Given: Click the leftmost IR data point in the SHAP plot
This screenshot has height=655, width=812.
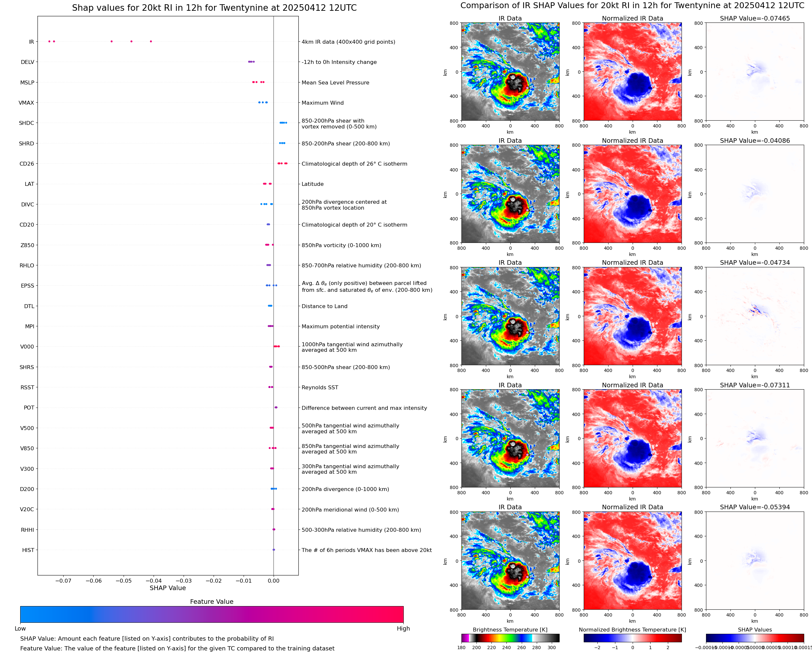Looking at the screenshot, I should 49,41.
